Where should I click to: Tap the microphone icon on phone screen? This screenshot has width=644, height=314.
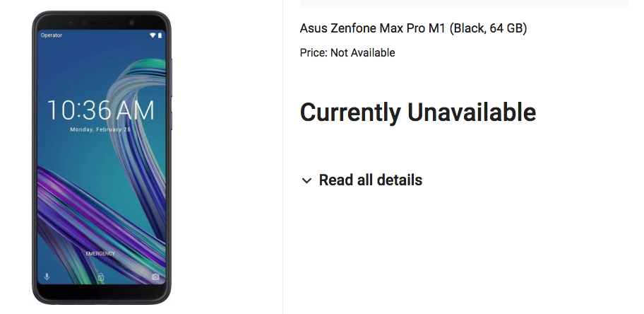(47, 277)
